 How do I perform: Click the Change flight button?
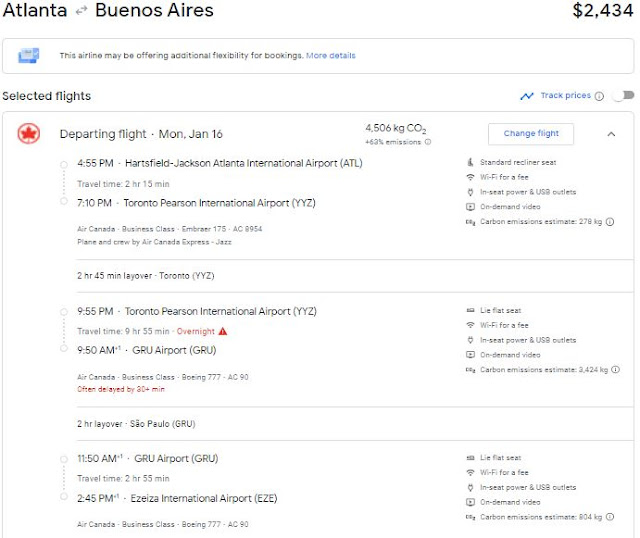pos(531,133)
